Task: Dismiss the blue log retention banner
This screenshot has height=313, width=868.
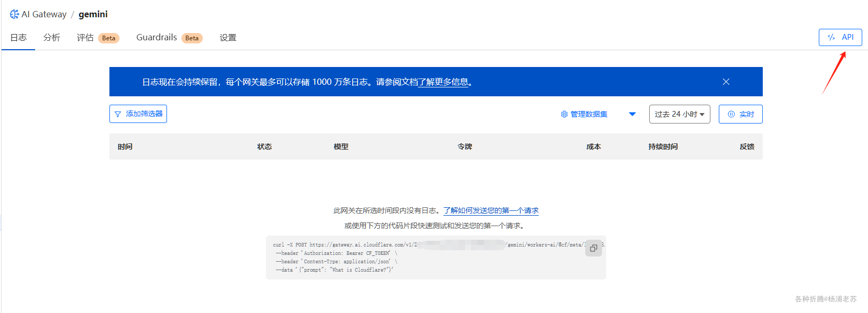Action: click(x=726, y=82)
